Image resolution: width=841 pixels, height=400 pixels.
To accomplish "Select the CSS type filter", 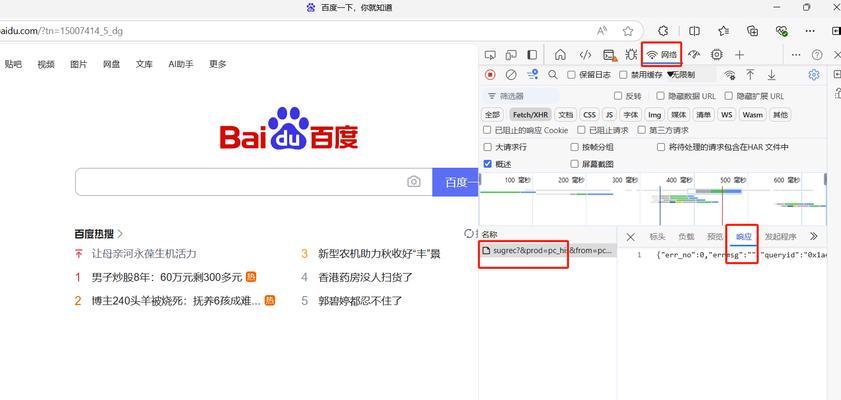I will (x=589, y=115).
